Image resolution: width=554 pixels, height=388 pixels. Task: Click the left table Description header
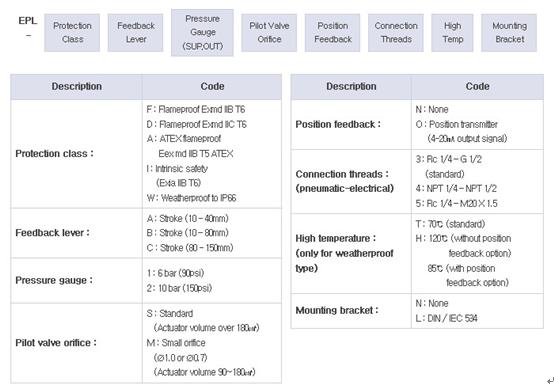[x=77, y=87]
